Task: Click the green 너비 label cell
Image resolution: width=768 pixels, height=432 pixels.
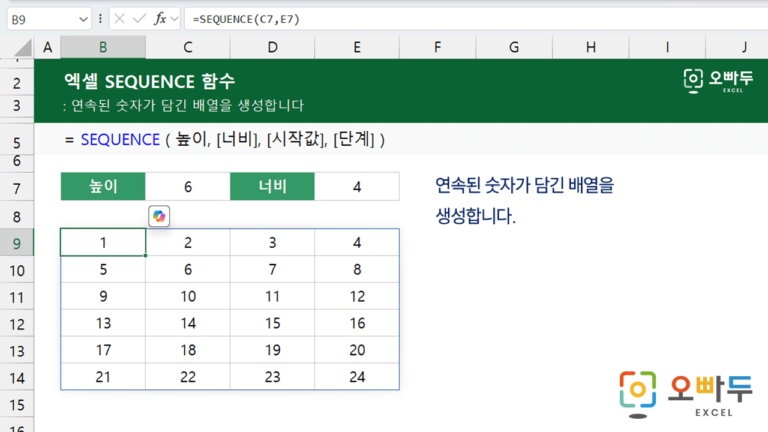Action: tap(272, 186)
